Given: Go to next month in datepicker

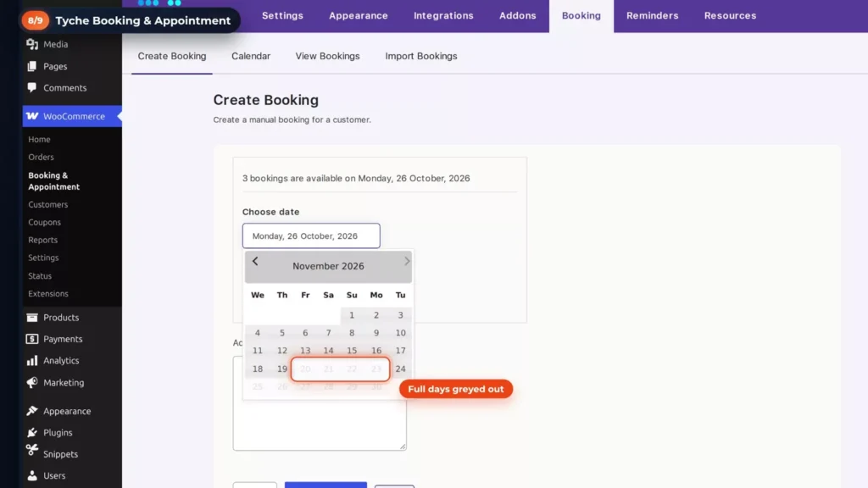Looking at the screenshot, I should [x=407, y=261].
